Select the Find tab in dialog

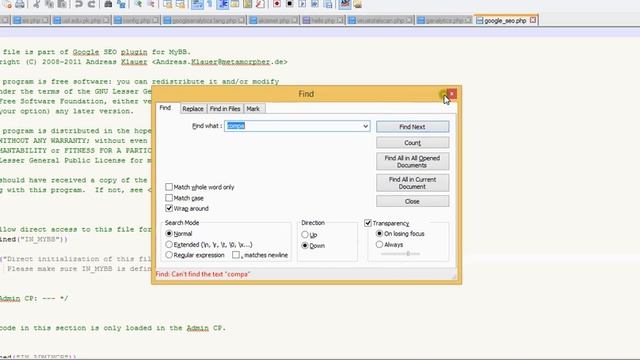point(165,108)
